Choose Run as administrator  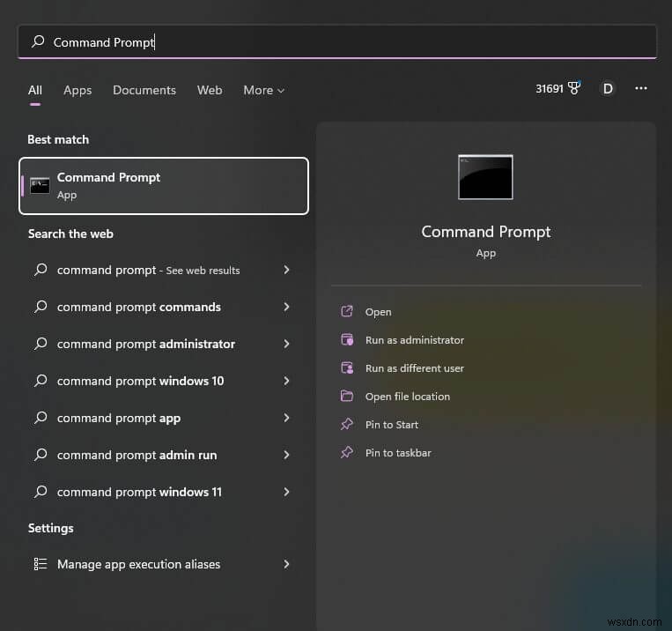(x=415, y=340)
